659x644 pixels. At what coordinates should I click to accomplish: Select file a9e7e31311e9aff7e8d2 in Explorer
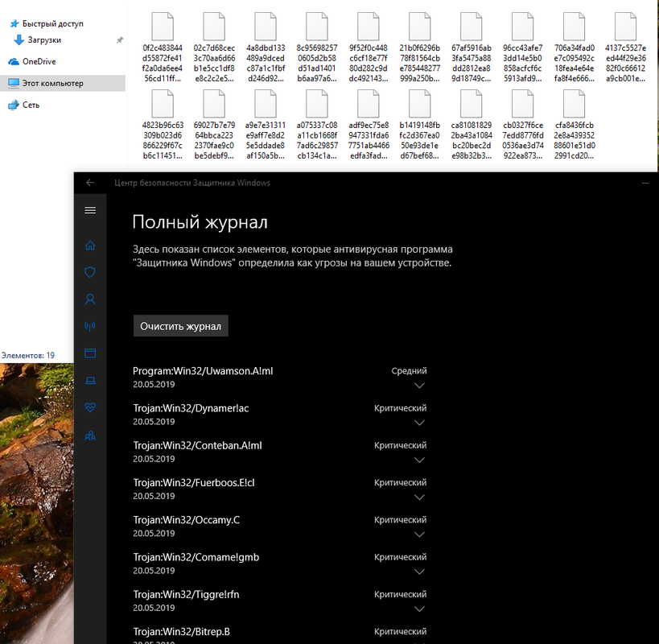(x=266, y=125)
